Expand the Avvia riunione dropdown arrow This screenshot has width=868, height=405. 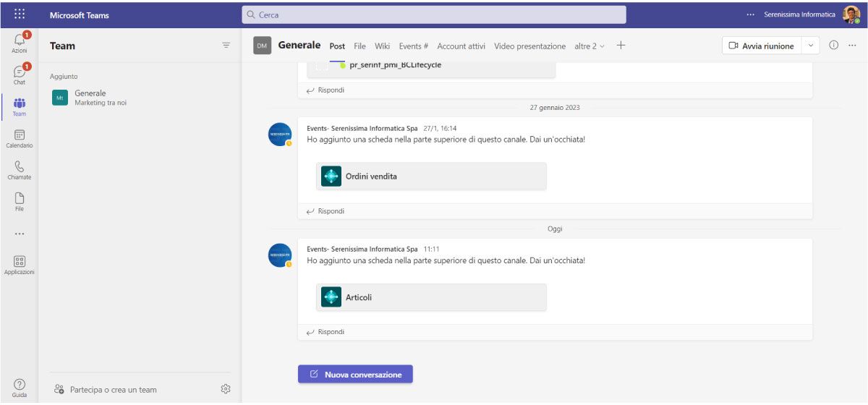point(810,46)
